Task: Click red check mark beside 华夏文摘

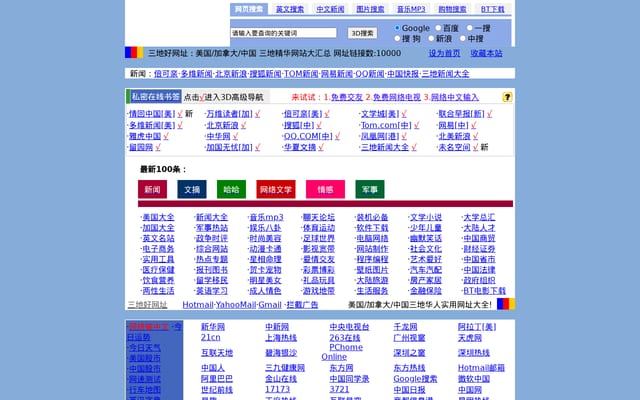Action: tap(321, 147)
